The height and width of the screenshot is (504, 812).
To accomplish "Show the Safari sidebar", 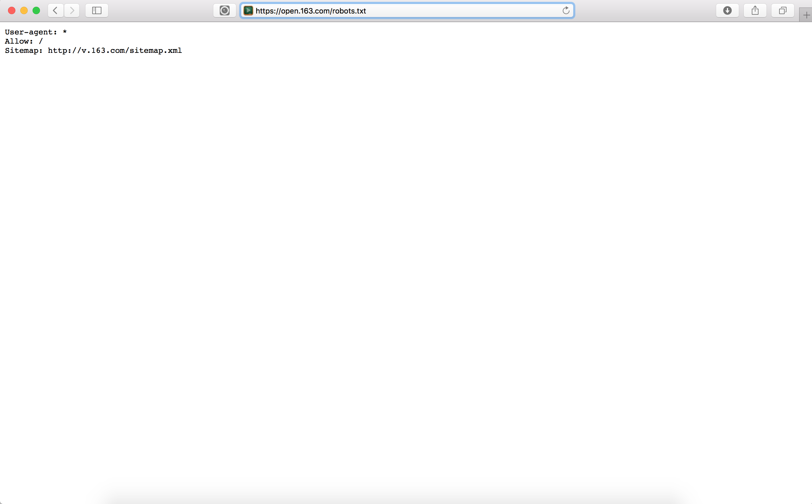I will click(x=97, y=11).
